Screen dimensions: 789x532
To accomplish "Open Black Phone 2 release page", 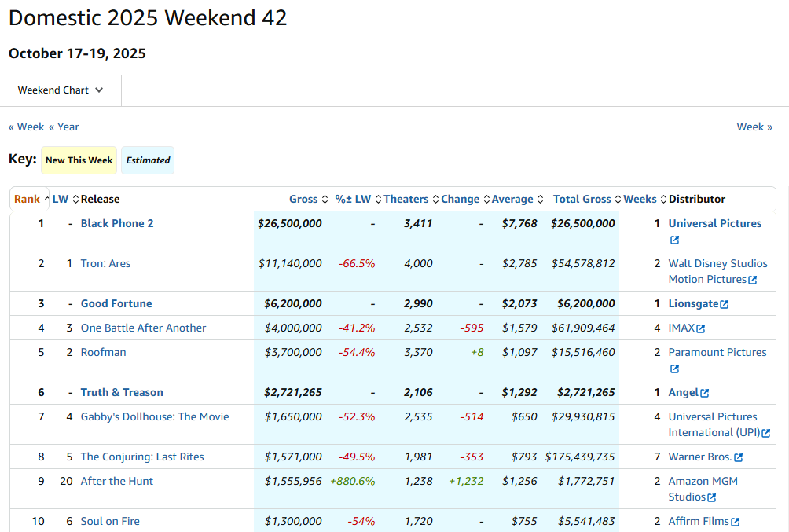I will [x=117, y=224].
